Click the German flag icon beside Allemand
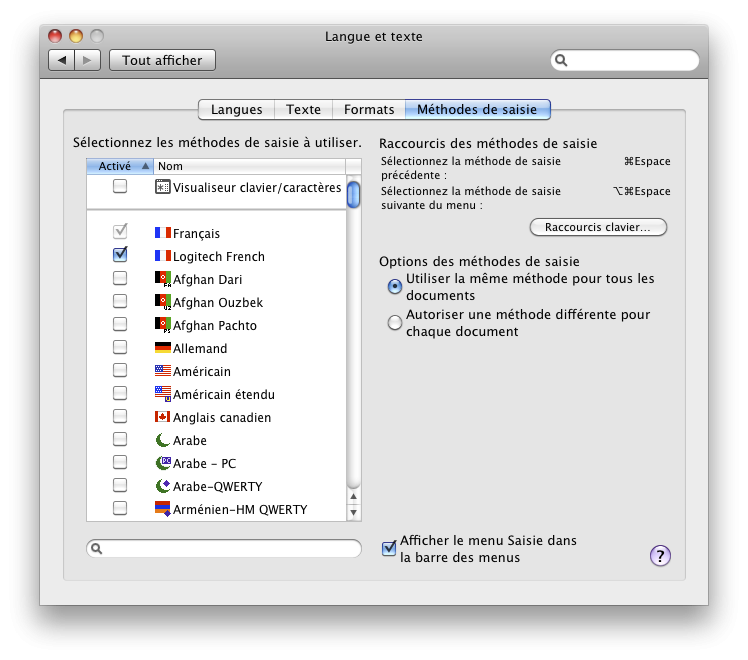 [x=163, y=348]
